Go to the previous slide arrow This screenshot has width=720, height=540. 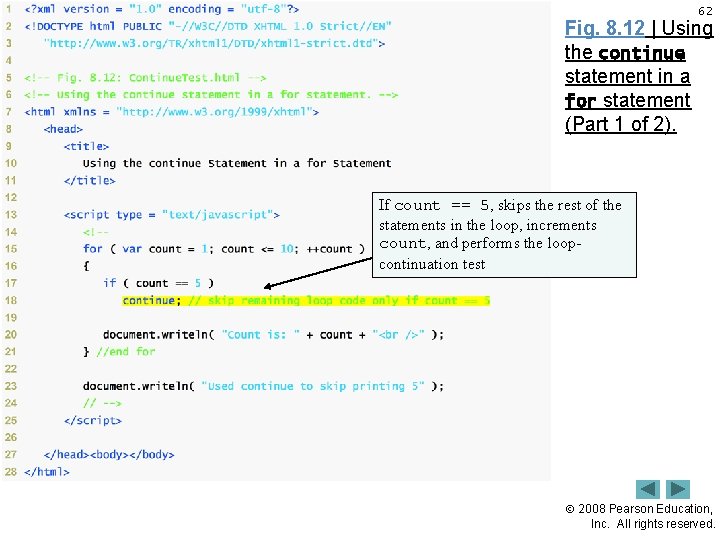pos(647,489)
